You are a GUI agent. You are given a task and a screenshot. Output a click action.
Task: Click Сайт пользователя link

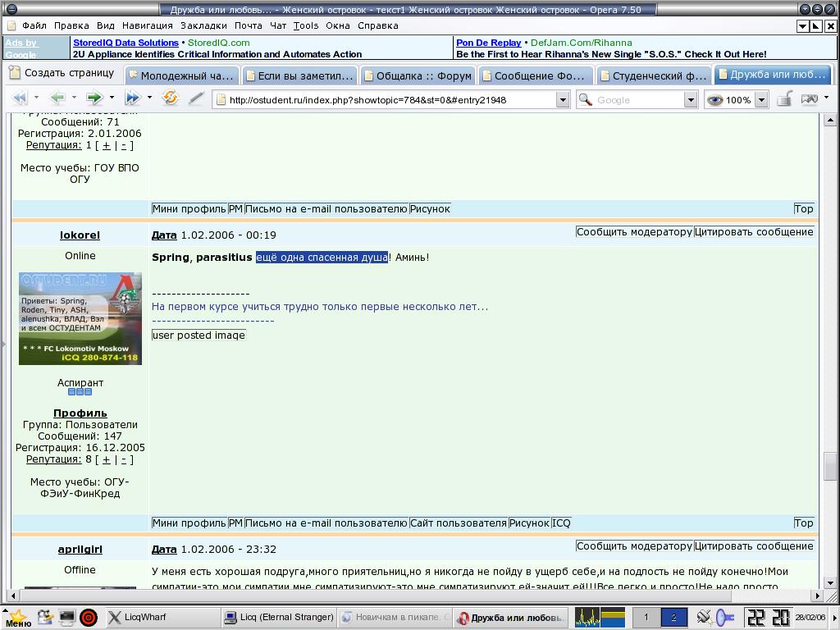458,523
